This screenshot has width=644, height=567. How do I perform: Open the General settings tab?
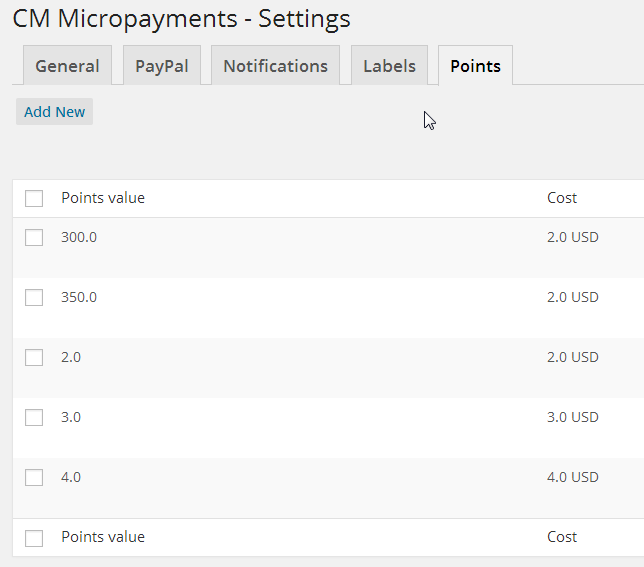point(67,66)
